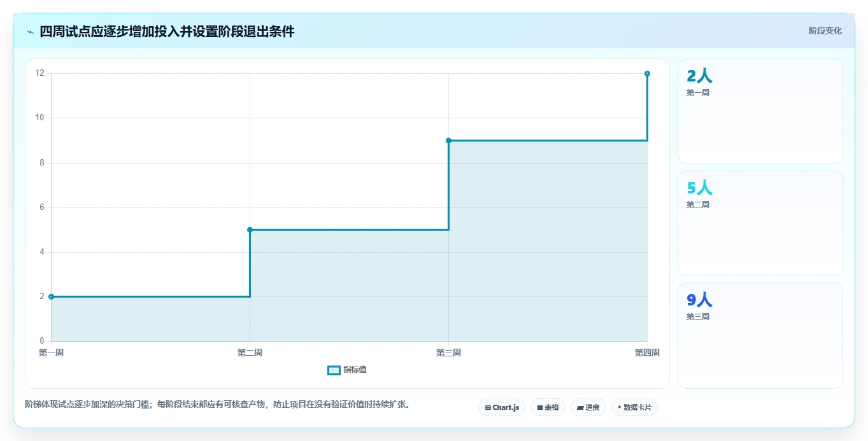Click the y-axis label 12
868x441 pixels.
[x=40, y=73]
